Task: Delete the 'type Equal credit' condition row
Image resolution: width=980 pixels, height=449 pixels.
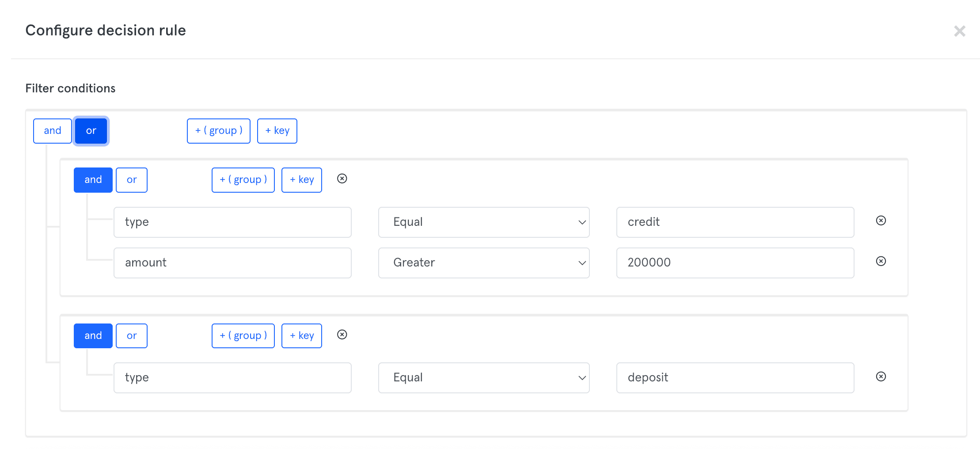Action: point(881,221)
